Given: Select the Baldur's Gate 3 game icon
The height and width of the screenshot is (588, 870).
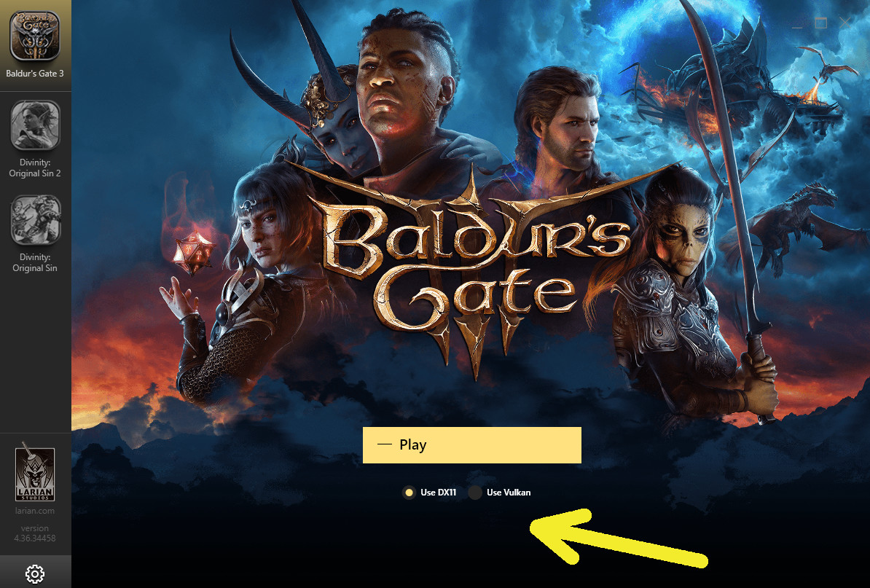Looking at the screenshot, I should 35,36.
